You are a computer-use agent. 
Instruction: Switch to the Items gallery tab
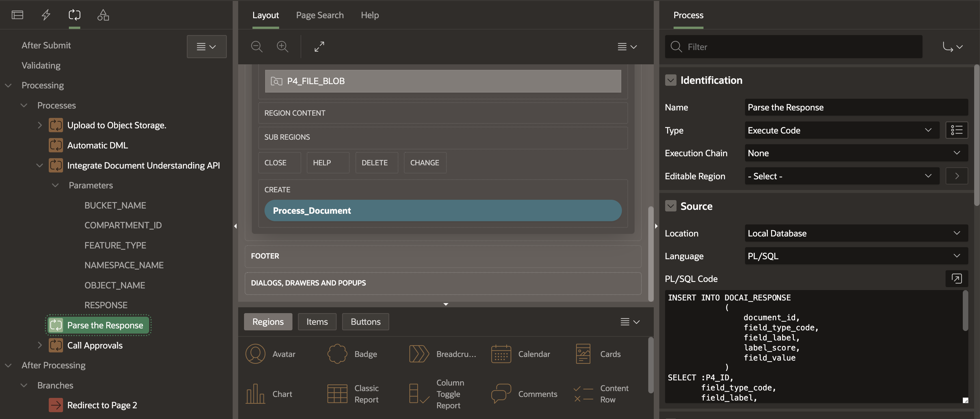pos(317,322)
